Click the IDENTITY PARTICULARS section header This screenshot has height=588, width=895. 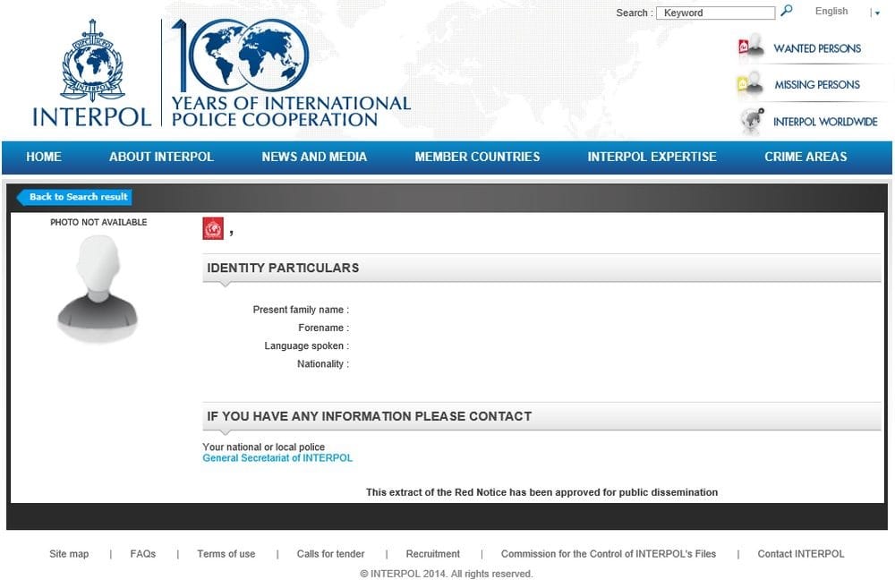click(x=541, y=268)
